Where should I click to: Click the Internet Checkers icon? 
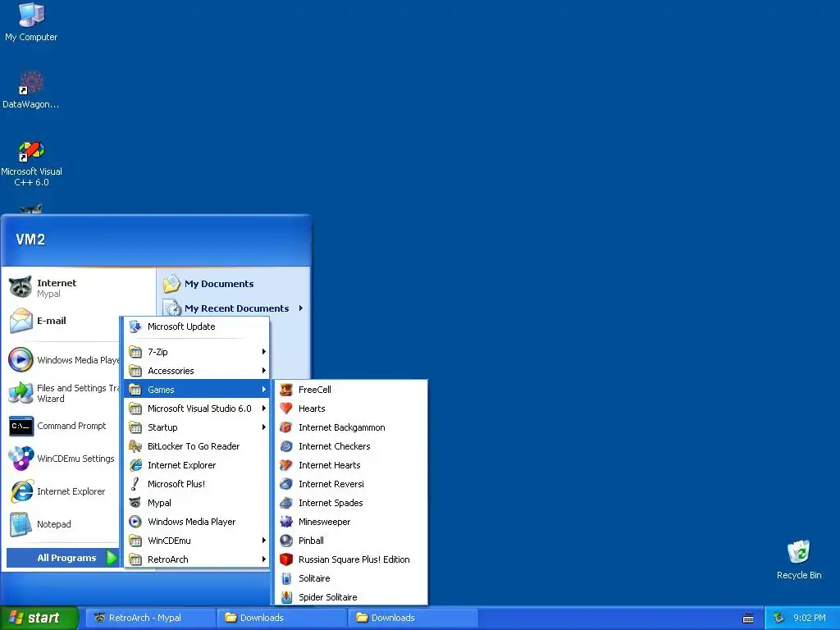tap(286, 445)
